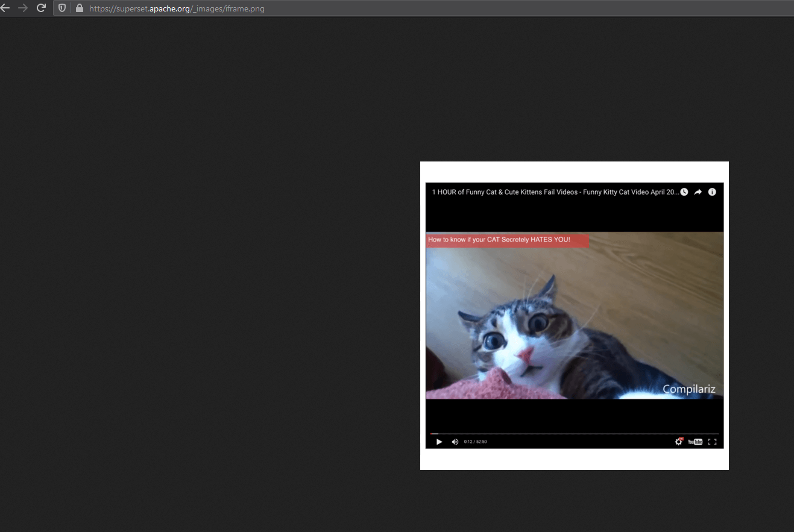Viewport: 794px width, 532px height.
Task: Open the '1 HOUR of Funny Cat' video title
Action: click(x=555, y=192)
